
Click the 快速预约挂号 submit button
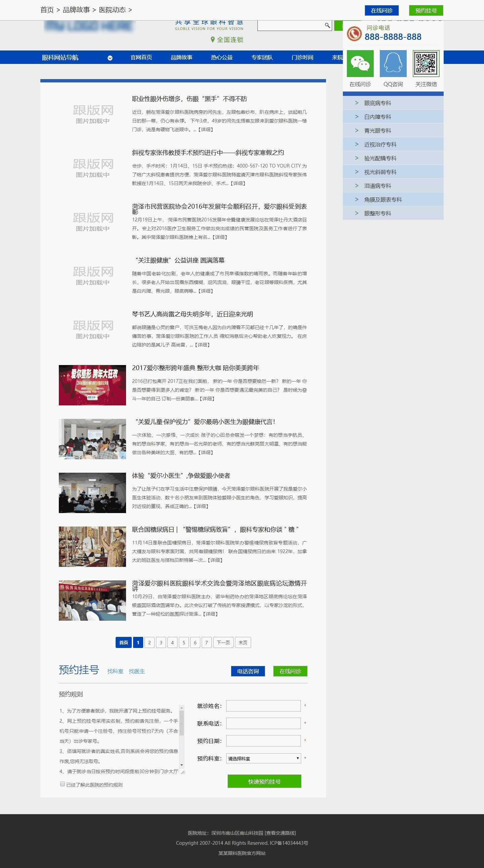click(x=264, y=782)
